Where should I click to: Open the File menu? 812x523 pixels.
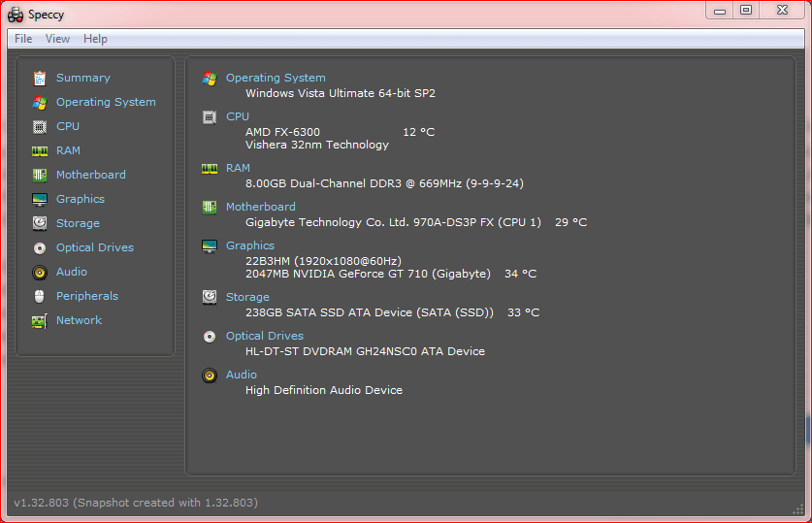(23, 39)
